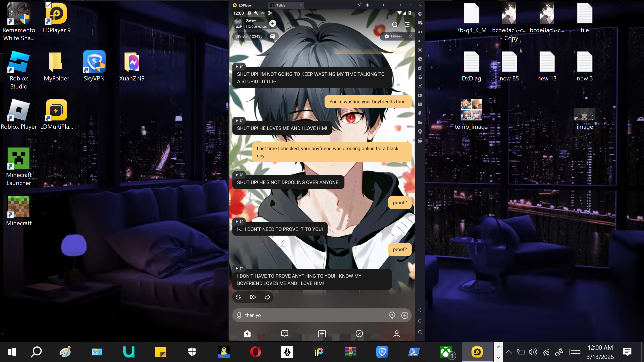This screenshot has width=644, height=362.
Task: Open LDPlayer settings hexagon icon in sidebar
Action: click(420, 14)
